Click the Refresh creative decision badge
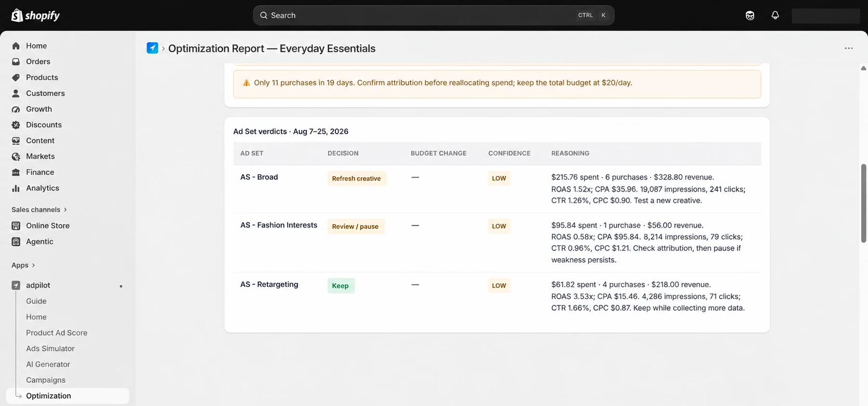The height and width of the screenshot is (406, 868). tap(357, 178)
